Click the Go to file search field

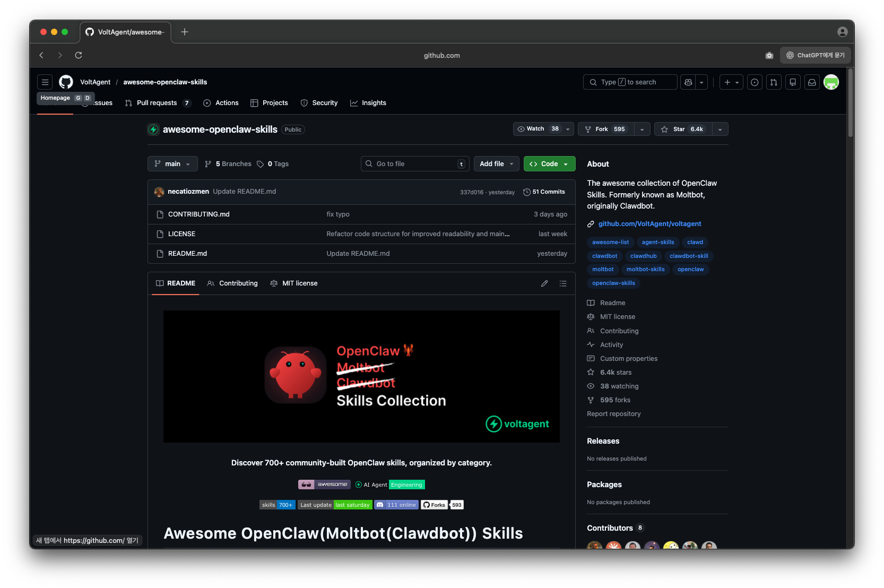coord(415,164)
